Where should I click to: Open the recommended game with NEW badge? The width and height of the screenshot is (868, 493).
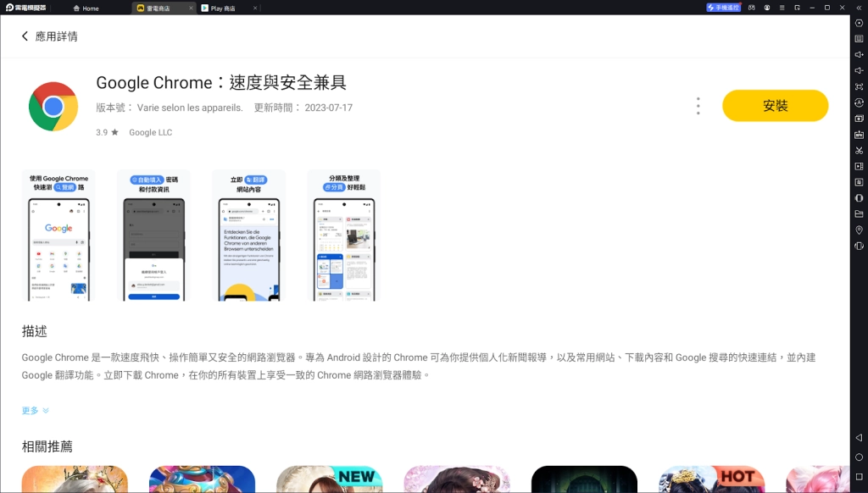330,479
